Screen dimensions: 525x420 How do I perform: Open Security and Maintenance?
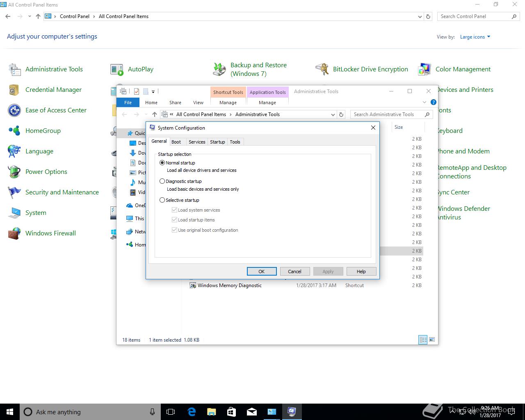pos(54,192)
